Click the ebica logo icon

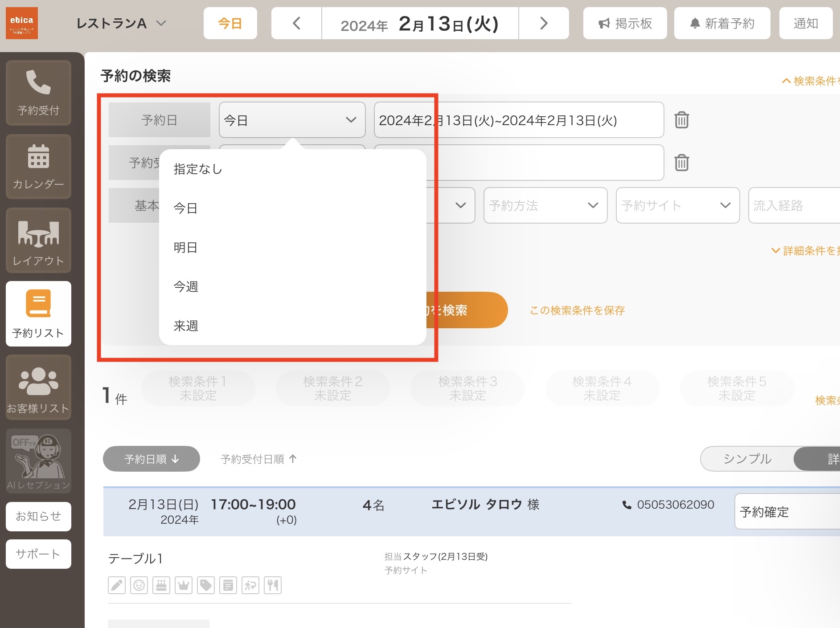[22, 23]
